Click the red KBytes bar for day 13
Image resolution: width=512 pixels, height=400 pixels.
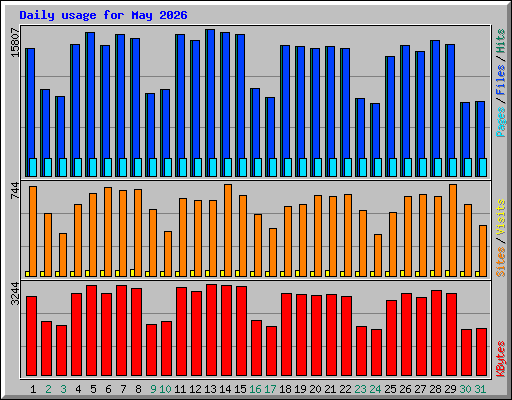coord(212,330)
